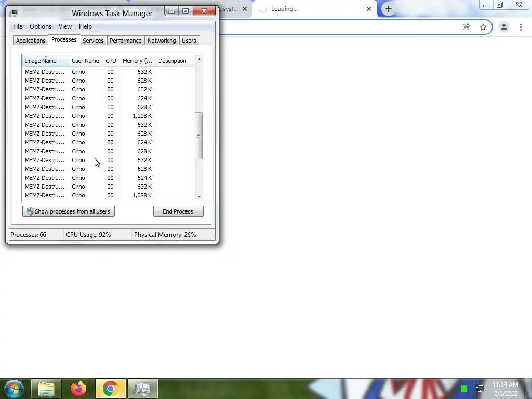Sort by Memory column header
This screenshot has height=399, width=532.
(137, 61)
